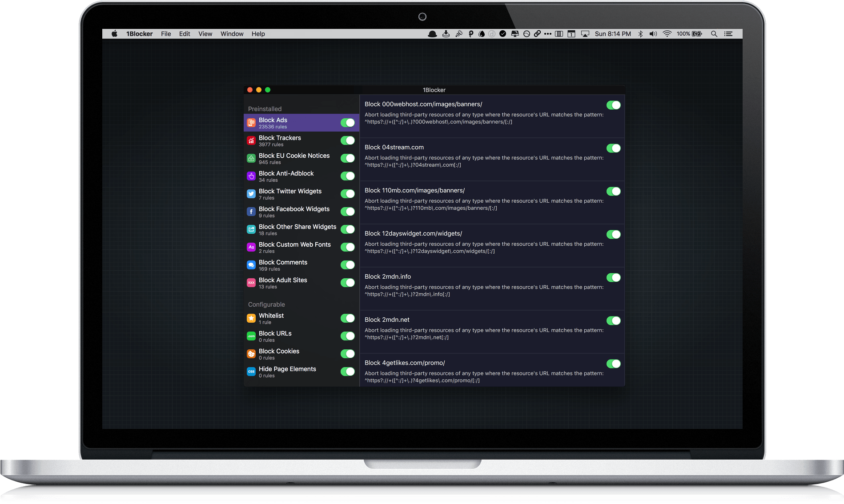Viewport: 844px width, 504px height.
Task: Click the AirPlay display icon in menu bar
Action: (x=585, y=34)
